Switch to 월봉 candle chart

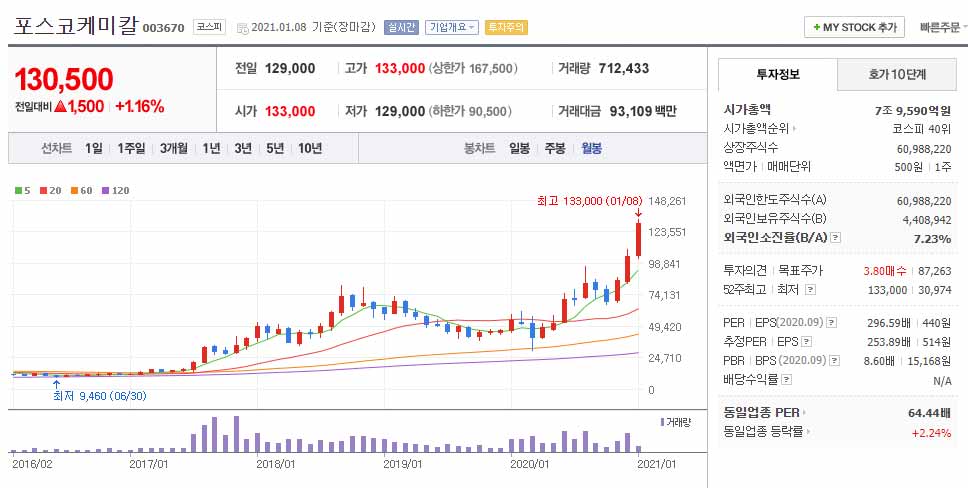tap(591, 148)
